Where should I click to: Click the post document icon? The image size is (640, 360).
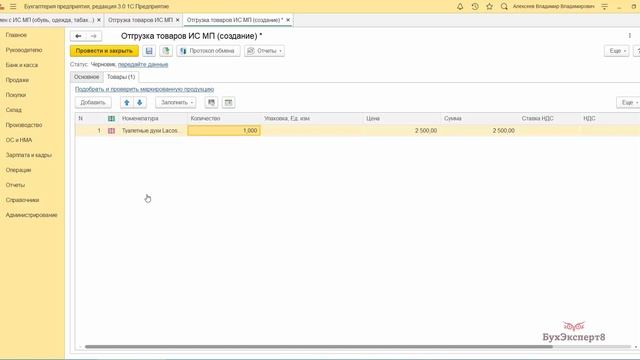166,51
